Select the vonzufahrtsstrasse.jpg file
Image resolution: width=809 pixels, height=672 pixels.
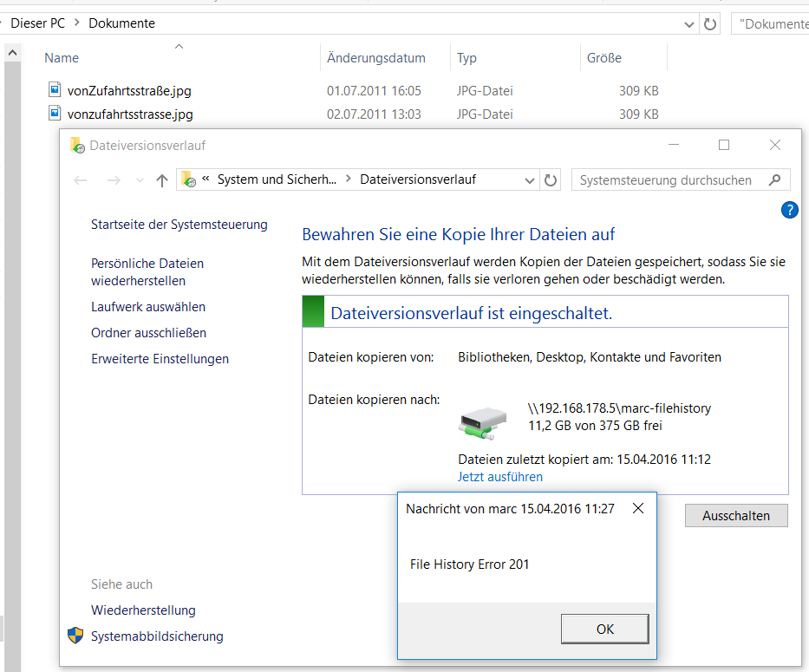130,114
